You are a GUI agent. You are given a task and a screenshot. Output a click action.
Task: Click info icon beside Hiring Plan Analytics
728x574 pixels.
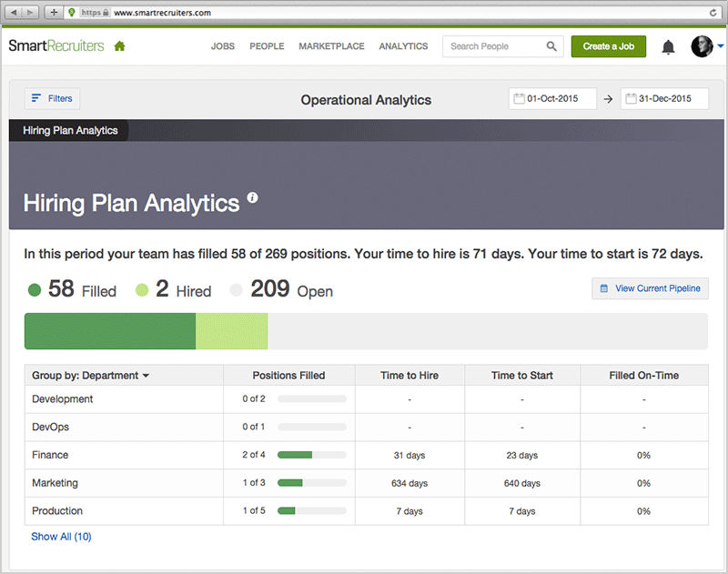(x=253, y=197)
